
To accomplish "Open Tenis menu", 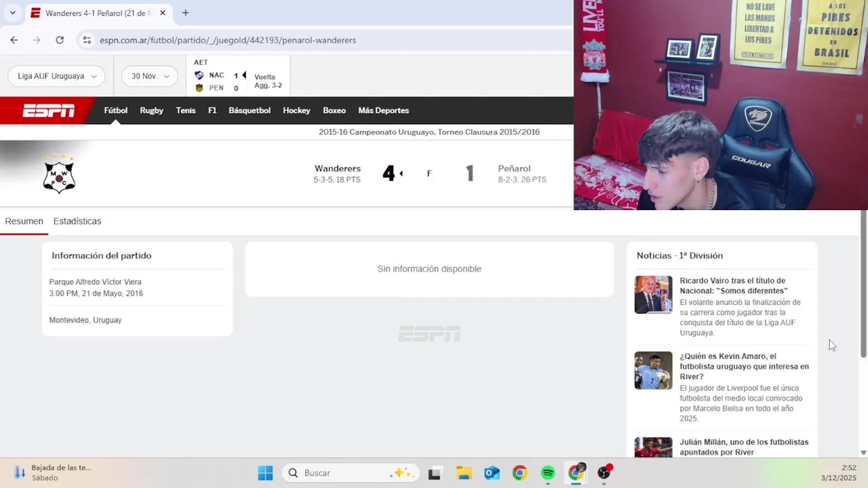I will [186, 110].
